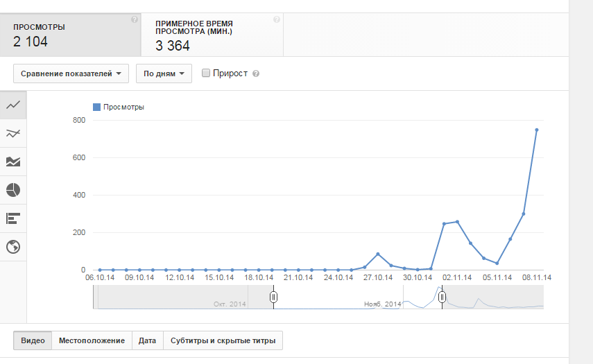The width and height of the screenshot is (593, 364).
Task: Click help icon on Примерное время просмотра card
Action: point(277,19)
